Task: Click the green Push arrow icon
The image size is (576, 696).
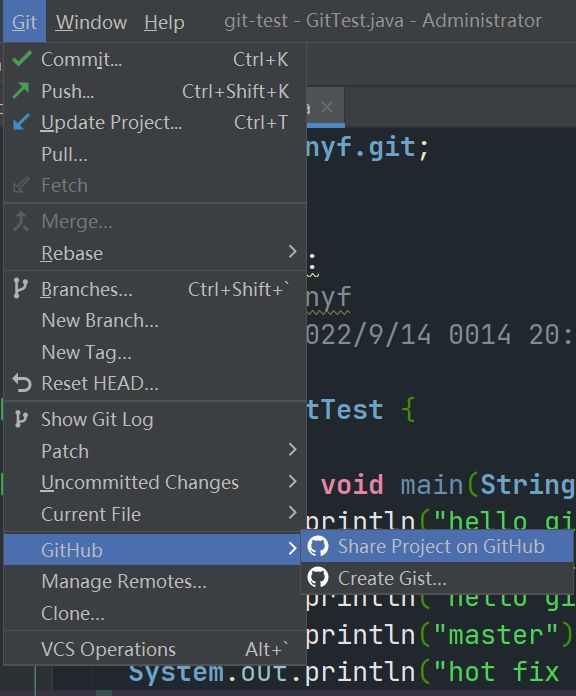Action: click(21, 91)
